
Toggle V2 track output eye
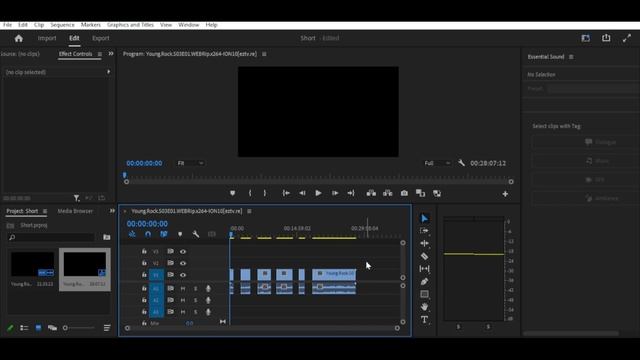(x=183, y=263)
